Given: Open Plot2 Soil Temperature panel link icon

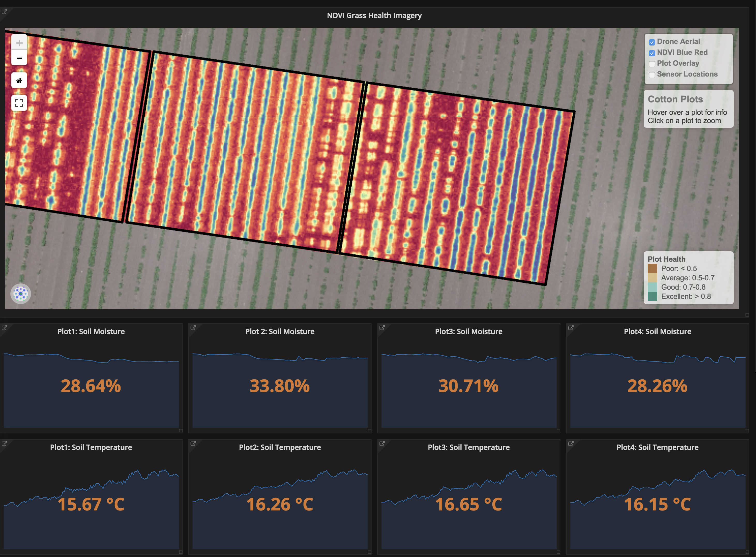Looking at the screenshot, I should click(x=193, y=444).
